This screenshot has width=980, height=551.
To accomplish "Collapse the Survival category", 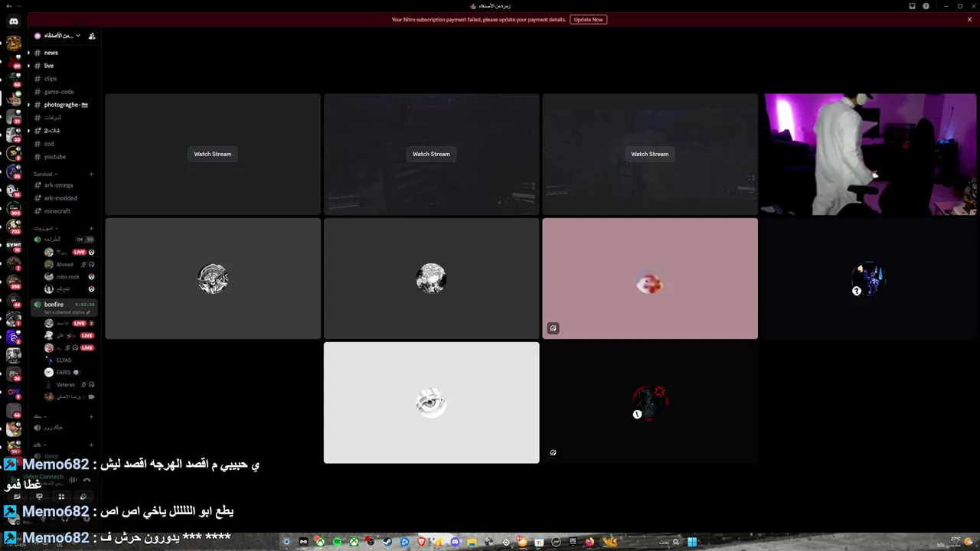I will pyautogui.click(x=44, y=174).
